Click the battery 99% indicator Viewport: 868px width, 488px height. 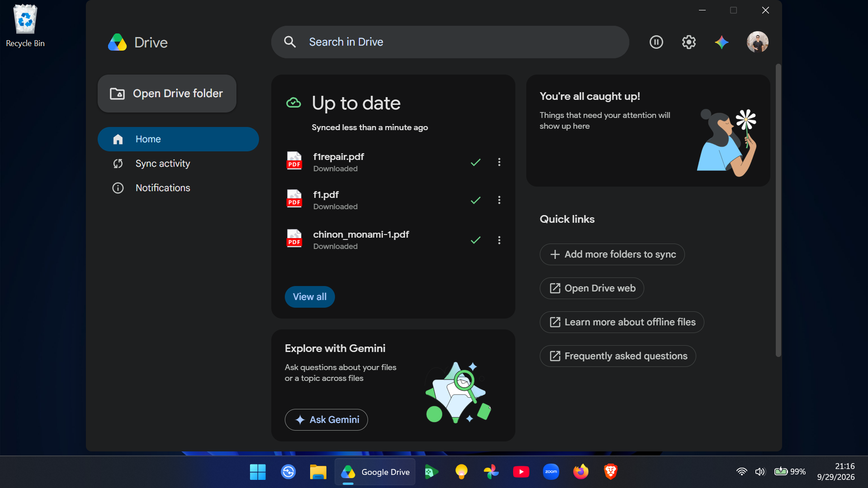[x=790, y=472]
